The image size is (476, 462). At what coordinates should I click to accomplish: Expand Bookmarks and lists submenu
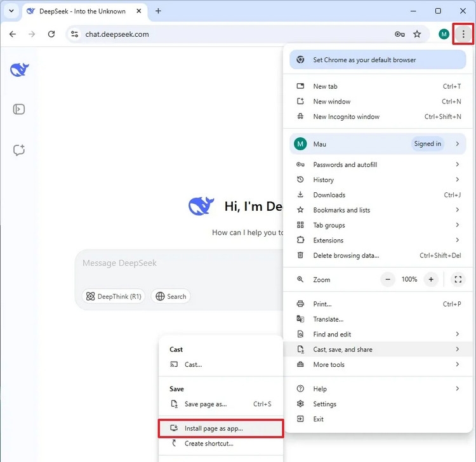(378, 210)
